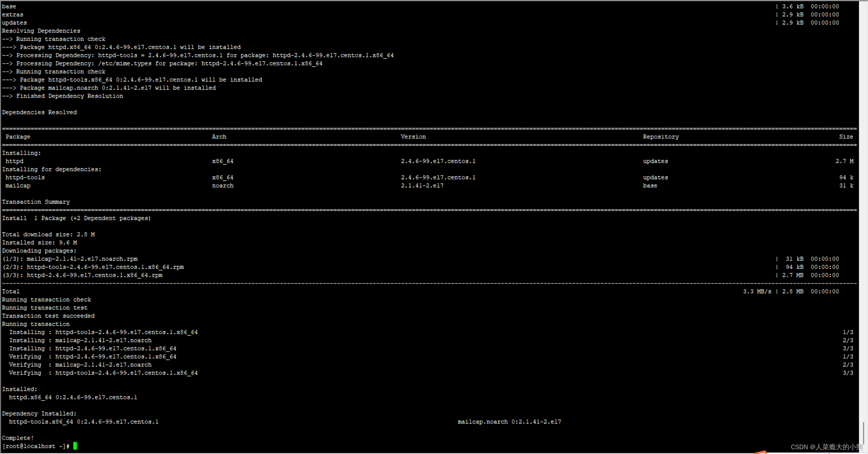Click 'Resolving Dependencies' line

click(41, 31)
